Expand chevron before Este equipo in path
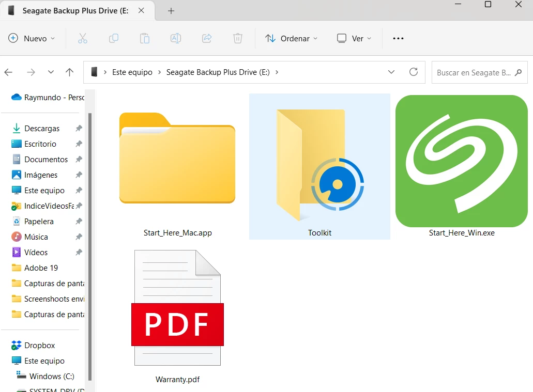 point(105,72)
